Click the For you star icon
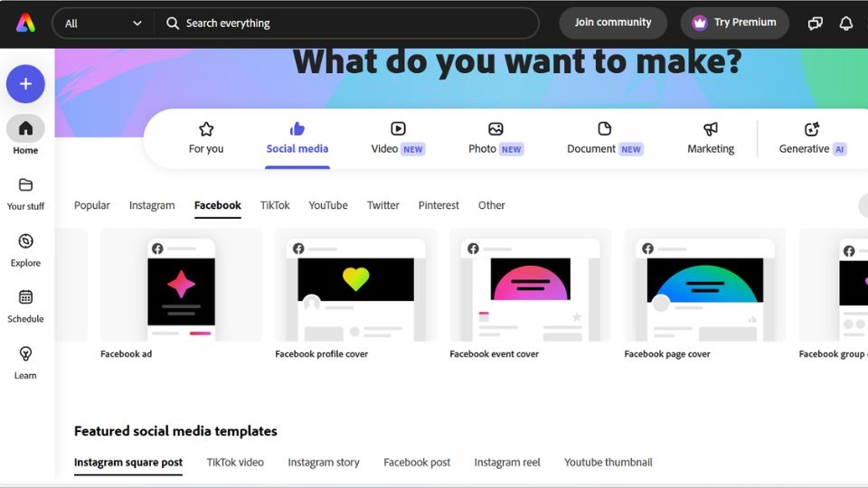Screen dimensions: 868x488 tap(206, 129)
